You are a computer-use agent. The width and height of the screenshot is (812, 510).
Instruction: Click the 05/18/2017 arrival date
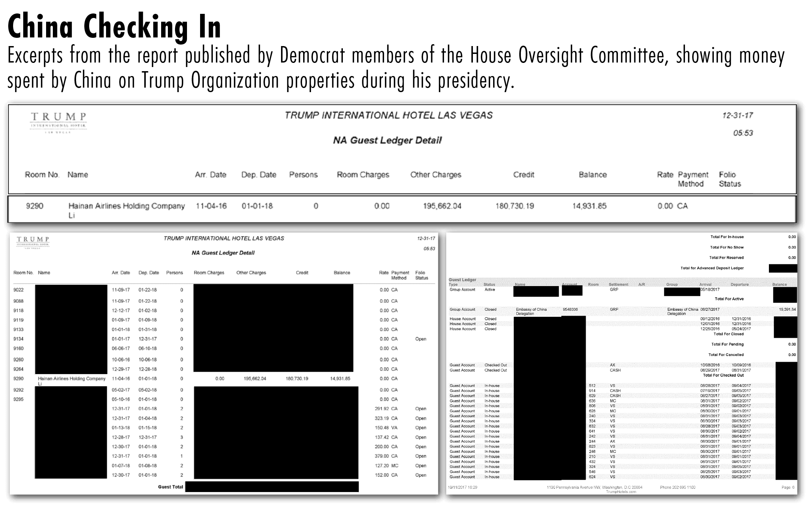pos(710,289)
